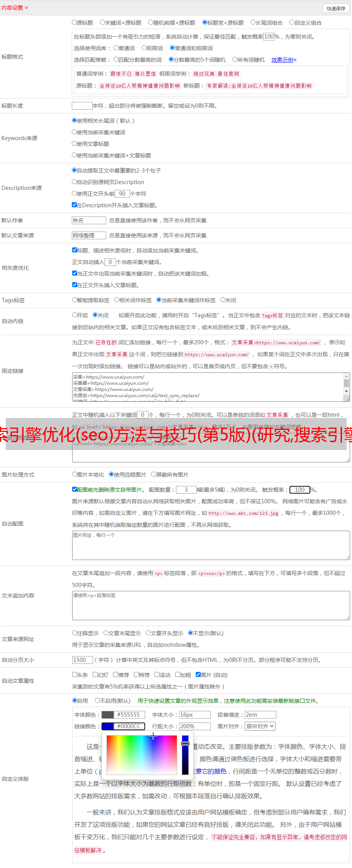Enable the 开启 auto internal link radio
This screenshot has width=352, height=868.
pos(74,315)
